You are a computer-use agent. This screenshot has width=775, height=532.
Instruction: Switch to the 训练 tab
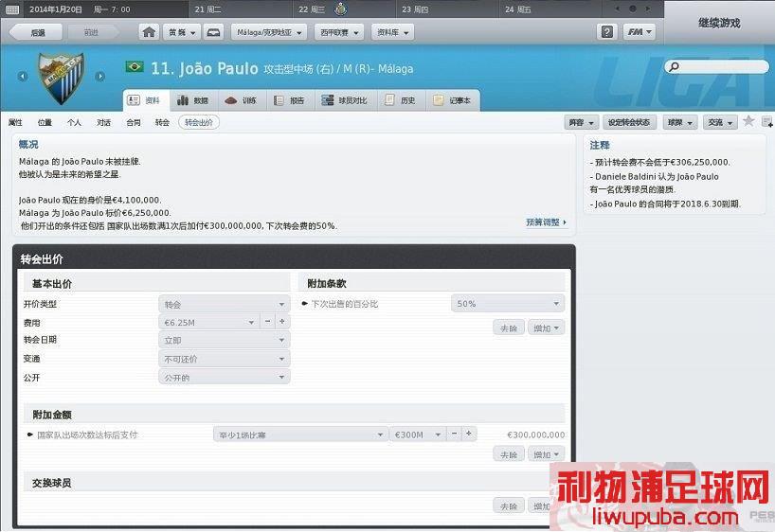242,100
